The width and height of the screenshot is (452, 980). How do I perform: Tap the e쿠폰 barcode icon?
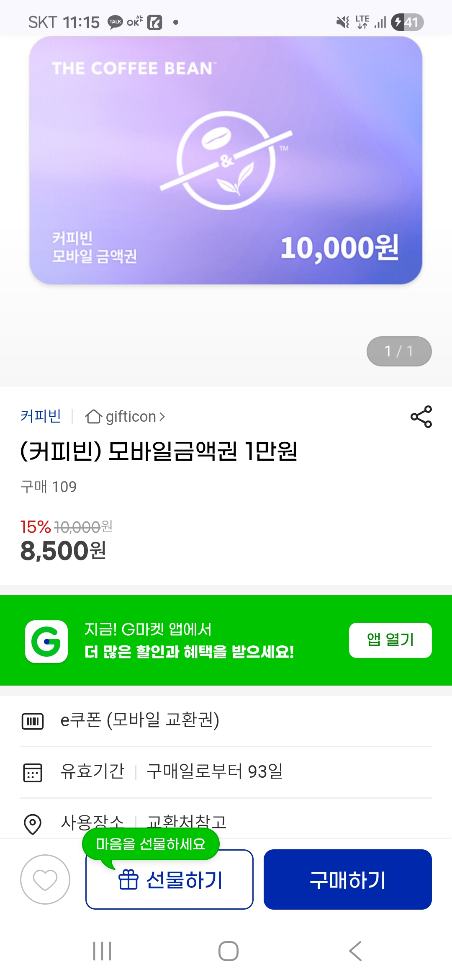(x=33, y=721)
